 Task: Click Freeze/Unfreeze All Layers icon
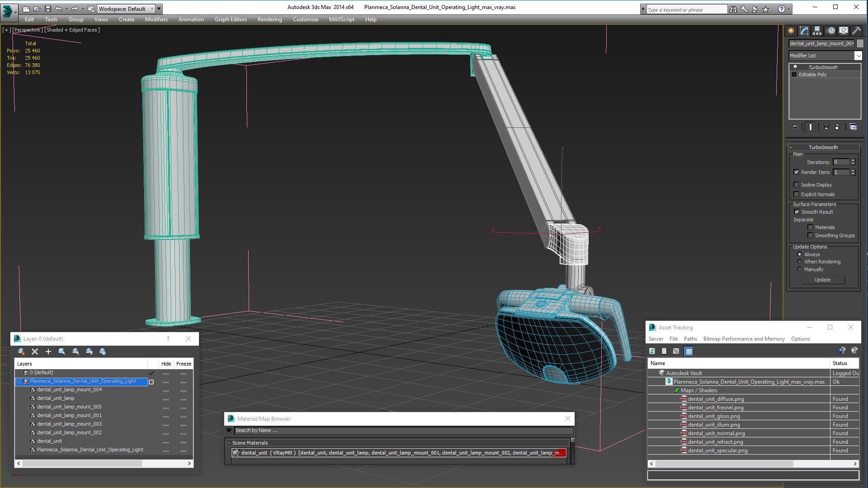[x=103, y=352]
